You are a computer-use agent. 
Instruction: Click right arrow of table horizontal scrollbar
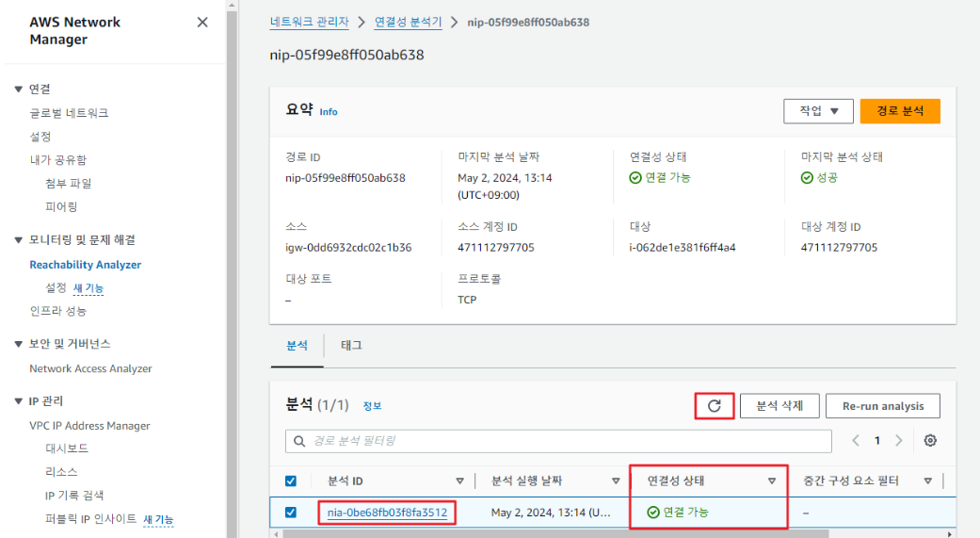pyautogui.click(x=950, y=533)
